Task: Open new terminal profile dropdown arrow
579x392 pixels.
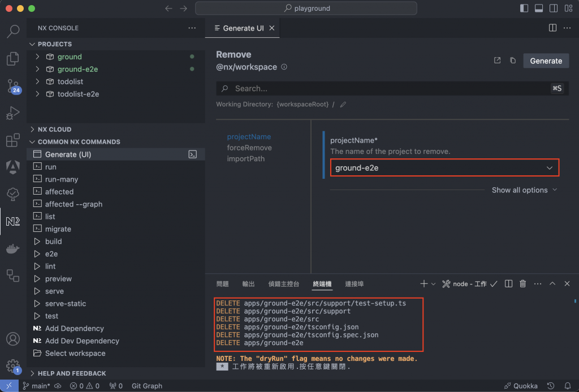Action: point(434,284)
